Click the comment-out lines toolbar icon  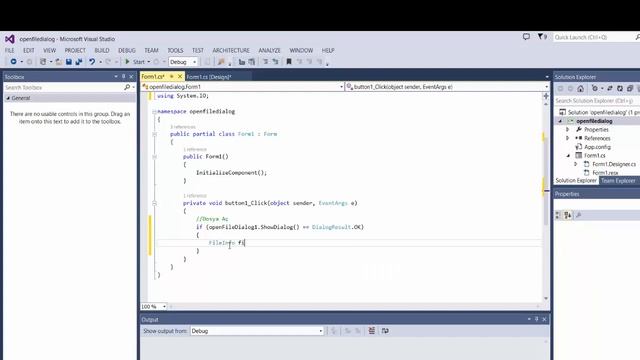(x=266, y=62)
